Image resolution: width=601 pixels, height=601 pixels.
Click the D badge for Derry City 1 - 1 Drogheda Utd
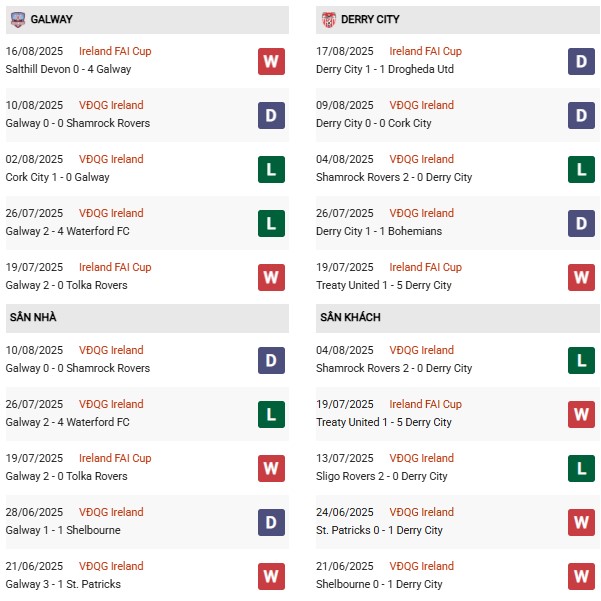coord(582,61)
